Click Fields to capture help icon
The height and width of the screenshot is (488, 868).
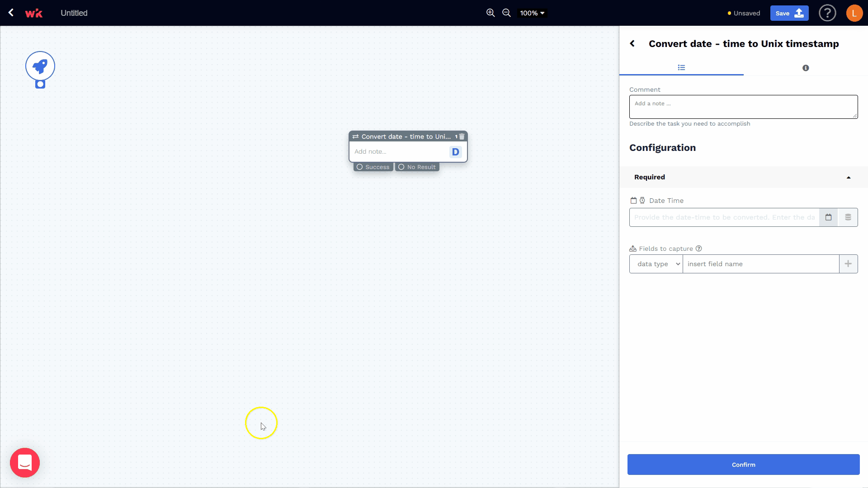[x=699, y=249]
